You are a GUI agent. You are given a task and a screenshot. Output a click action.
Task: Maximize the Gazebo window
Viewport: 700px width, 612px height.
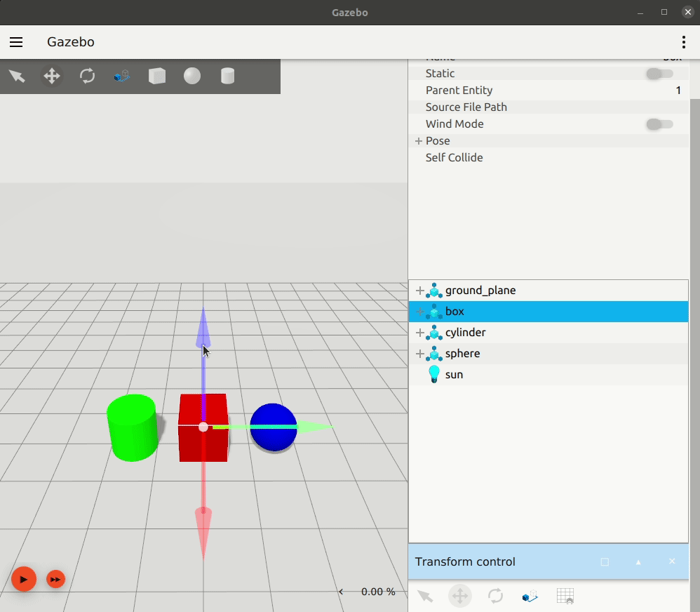click(664, 12)
